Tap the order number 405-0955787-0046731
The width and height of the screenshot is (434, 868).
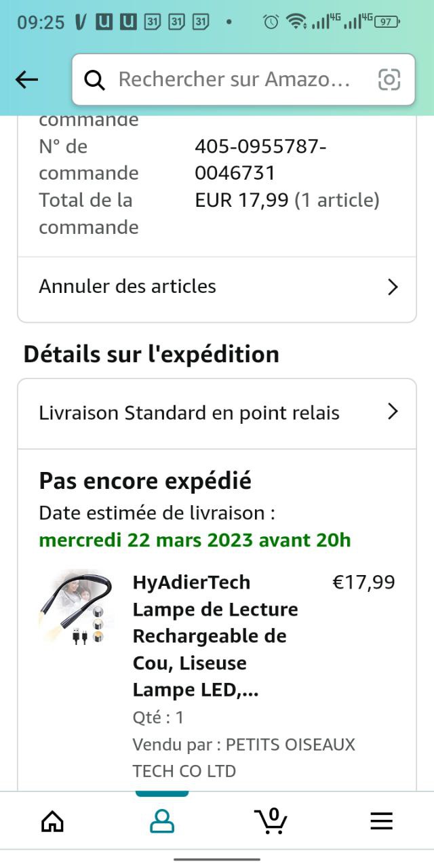point(260,159)
